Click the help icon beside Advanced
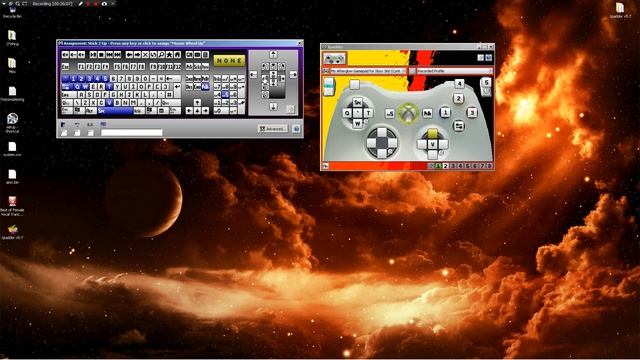 click(296, 129)
